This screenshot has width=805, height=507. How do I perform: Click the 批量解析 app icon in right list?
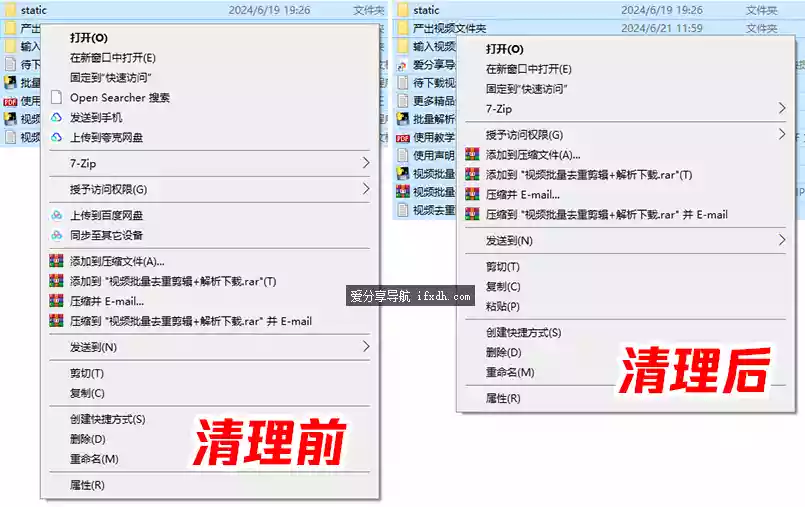pos(402,119)
